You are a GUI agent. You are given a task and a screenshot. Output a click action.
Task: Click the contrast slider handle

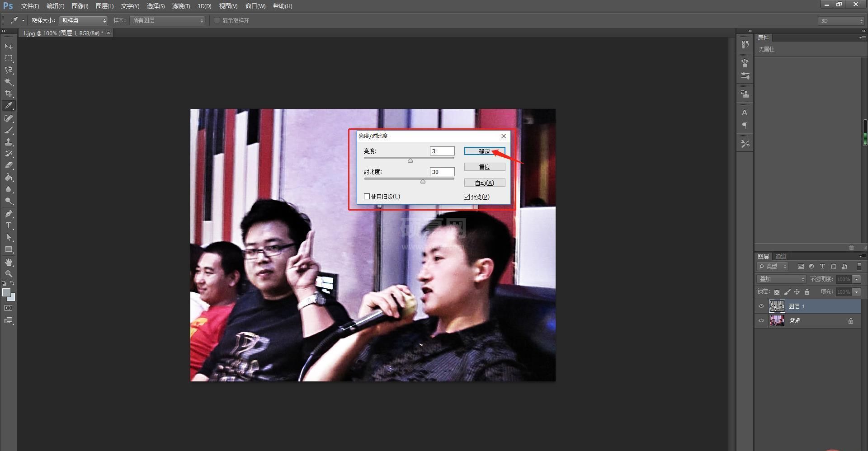click(x=423, y=181)
